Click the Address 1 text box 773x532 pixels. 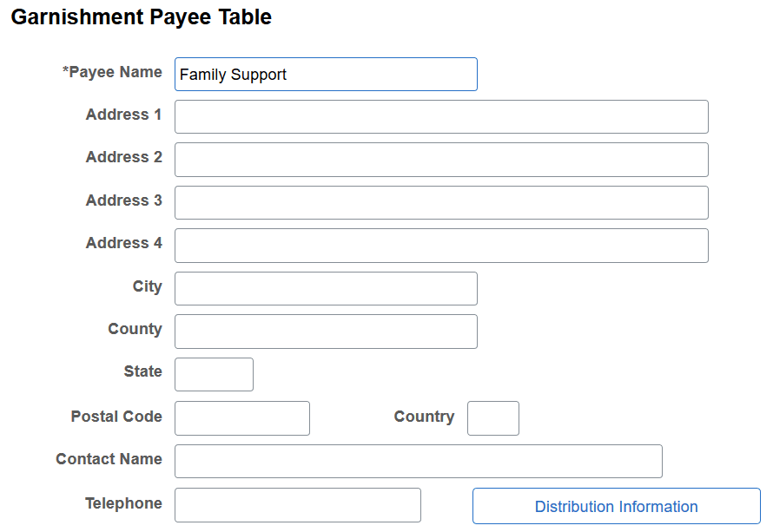coord(441,116)
